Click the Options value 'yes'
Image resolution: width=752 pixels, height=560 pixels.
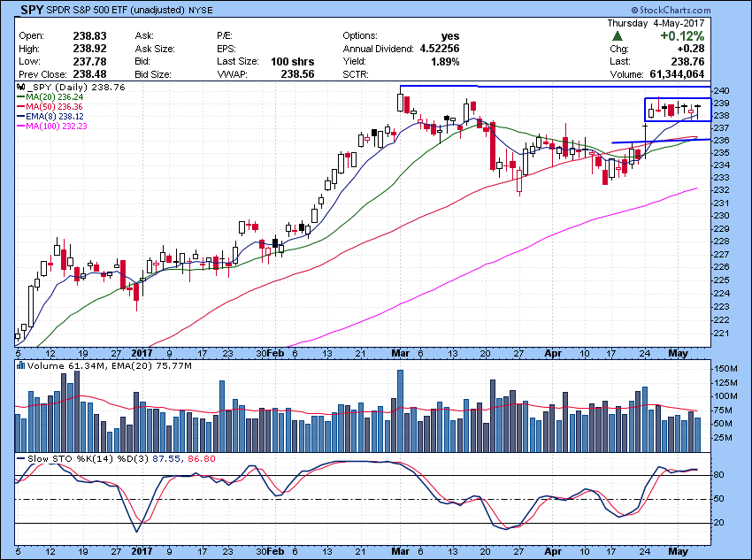click(x=449, y=36)
